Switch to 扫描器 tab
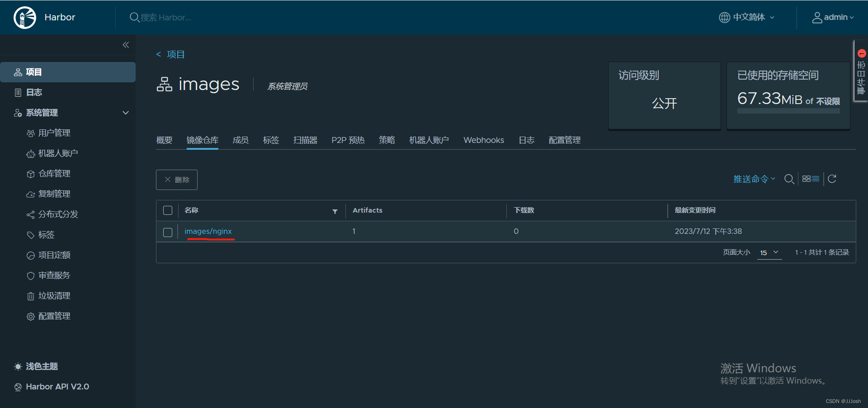868x408 pixels. [x=305, y=140]
